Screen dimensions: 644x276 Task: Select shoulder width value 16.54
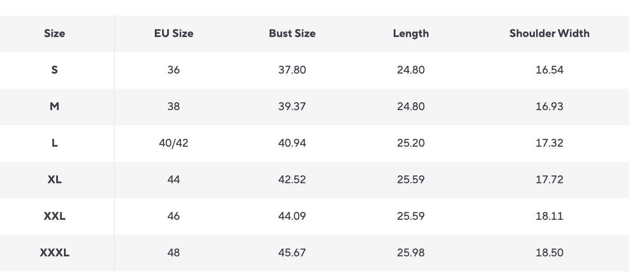tap(549, 70)
